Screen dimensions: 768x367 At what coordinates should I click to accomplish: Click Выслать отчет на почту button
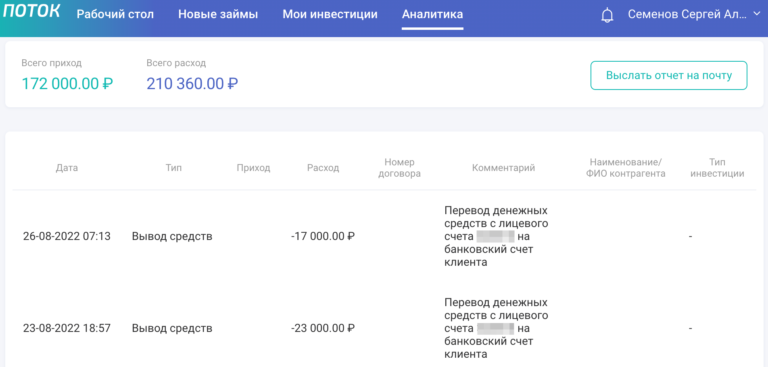(x=669, y=75)
